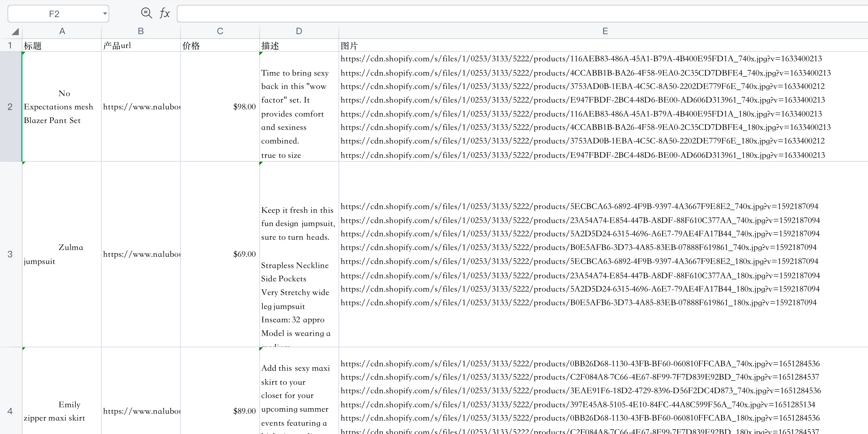Select the 'Keep it fresh' description cell
This screenshot has height=434, width=868.
pos(299,254)
